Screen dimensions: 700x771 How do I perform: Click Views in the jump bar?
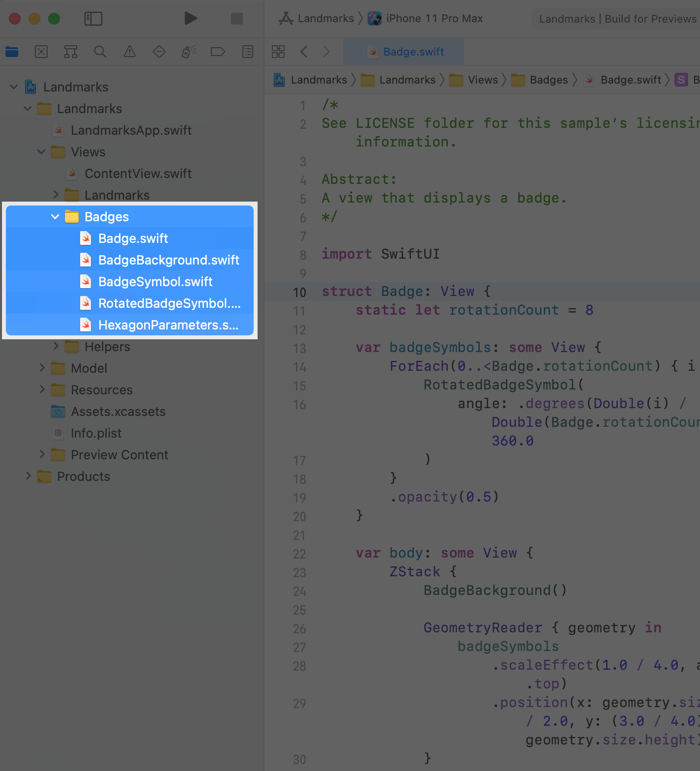pos(474,80)
